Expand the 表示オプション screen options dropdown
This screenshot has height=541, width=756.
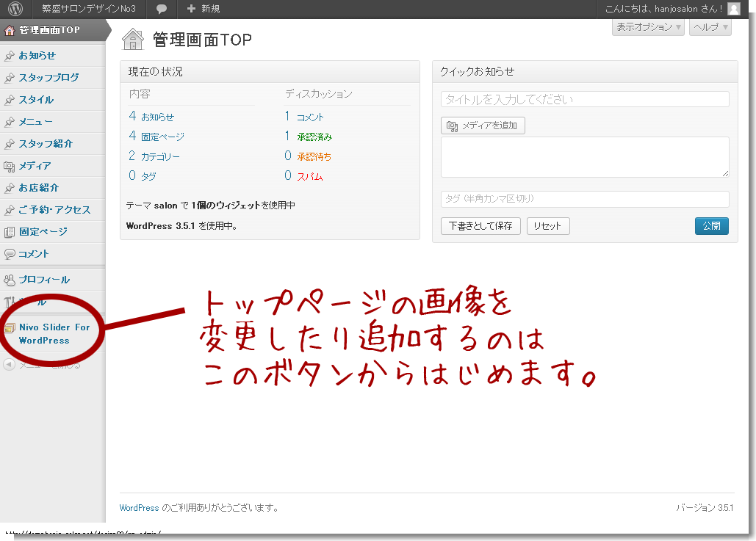pyautogui.click(x=648, y=27)
